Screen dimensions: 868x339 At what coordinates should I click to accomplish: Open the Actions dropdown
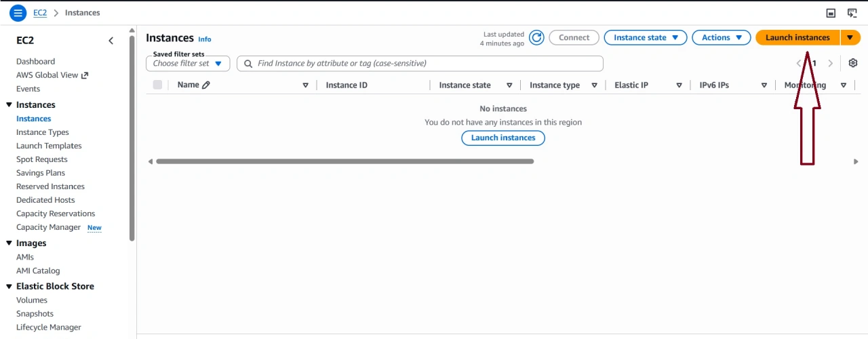[722, 38]
